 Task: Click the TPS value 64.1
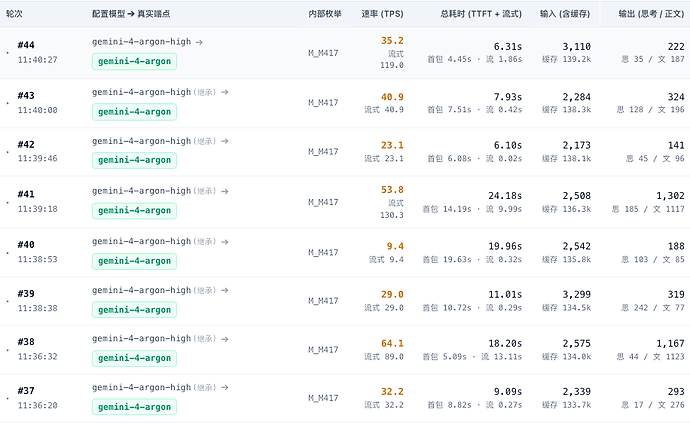(x=392, y=344)
